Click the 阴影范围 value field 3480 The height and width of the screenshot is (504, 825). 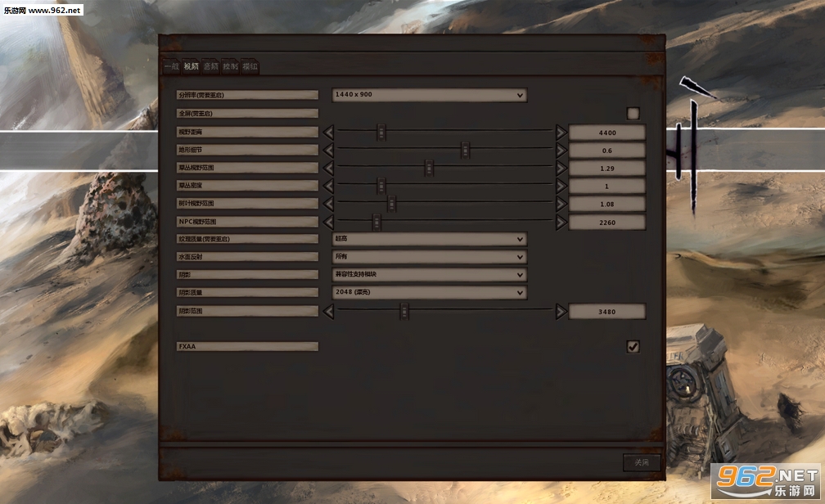(607, 312)
